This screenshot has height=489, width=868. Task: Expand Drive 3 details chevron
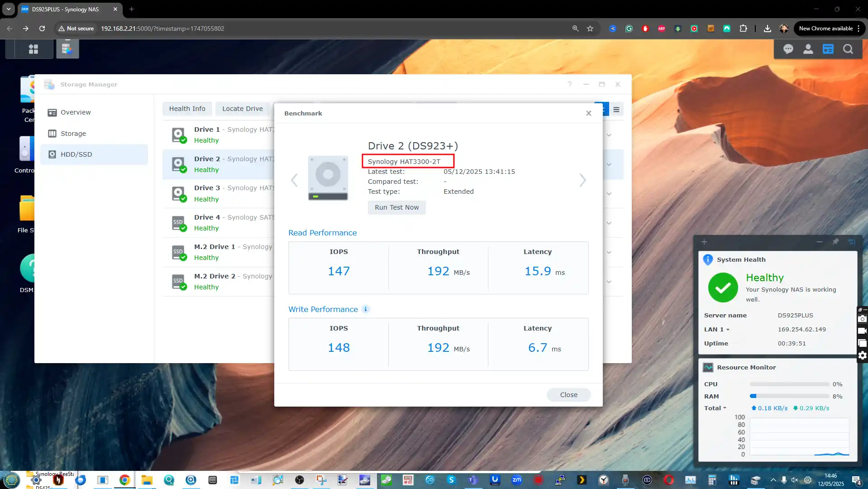point(609,194)
